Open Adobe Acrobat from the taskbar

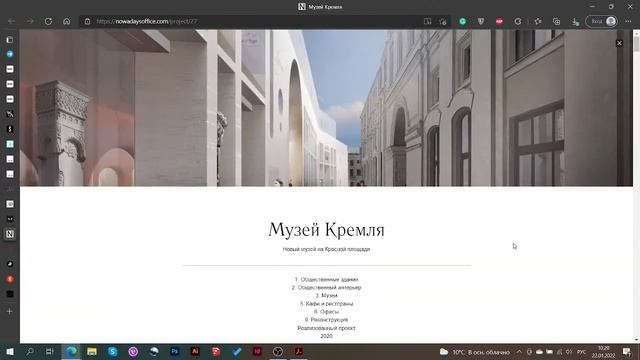[x=298, y=351]
